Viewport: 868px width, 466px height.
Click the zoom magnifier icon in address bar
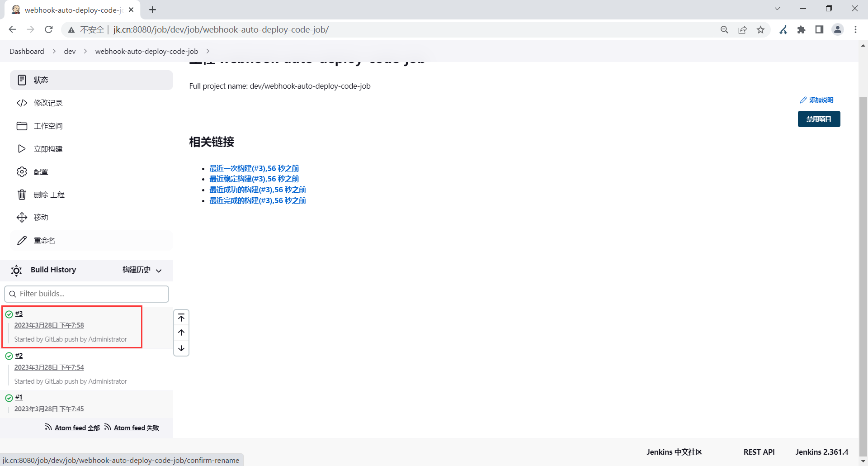click(x=724, y=30)
